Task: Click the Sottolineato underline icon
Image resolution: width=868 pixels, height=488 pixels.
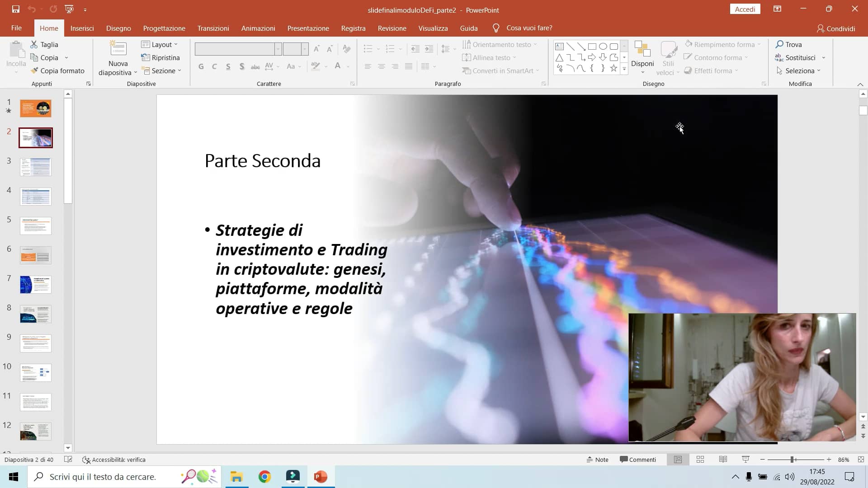Action: point(228,66)
